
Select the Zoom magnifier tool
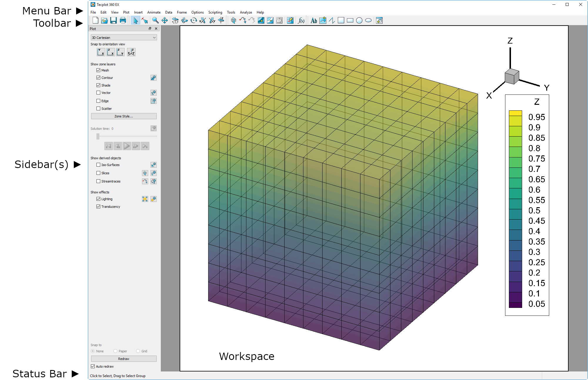[x=155, y=20]
